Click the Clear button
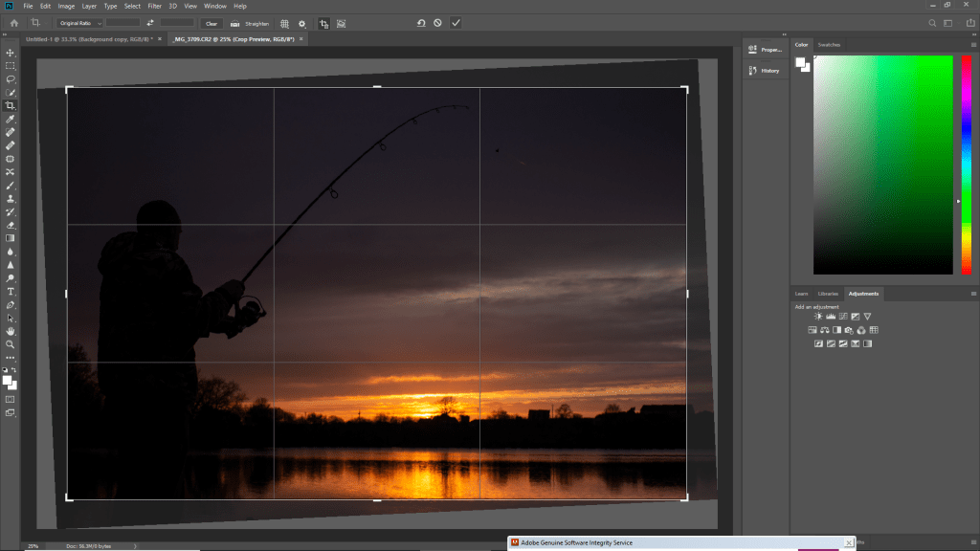The height and width of the screenshot is (551, 980). [212, 22]
